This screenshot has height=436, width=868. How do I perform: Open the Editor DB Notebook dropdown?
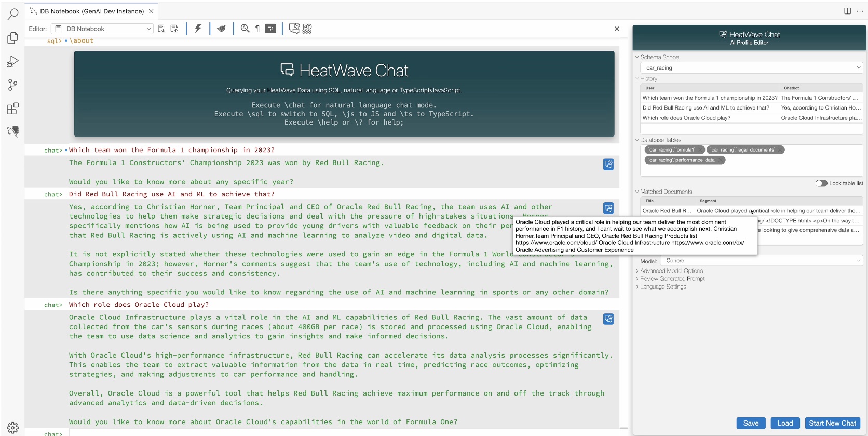102,29
